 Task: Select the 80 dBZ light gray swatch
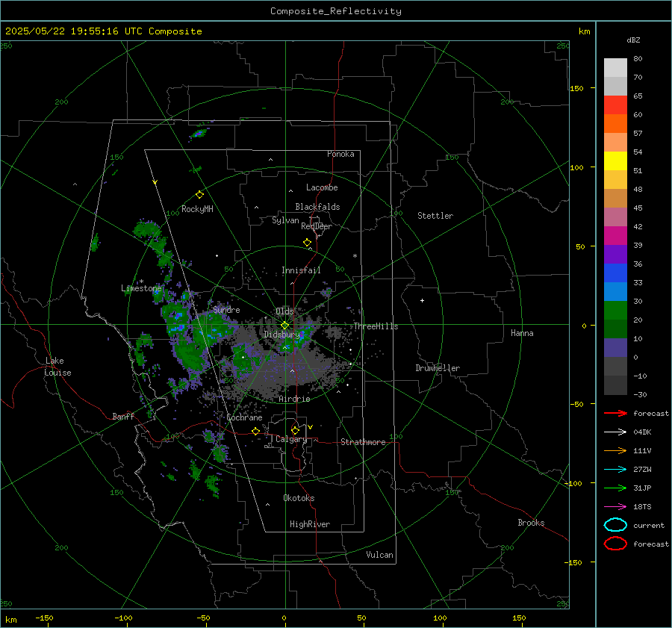[615, 68]
